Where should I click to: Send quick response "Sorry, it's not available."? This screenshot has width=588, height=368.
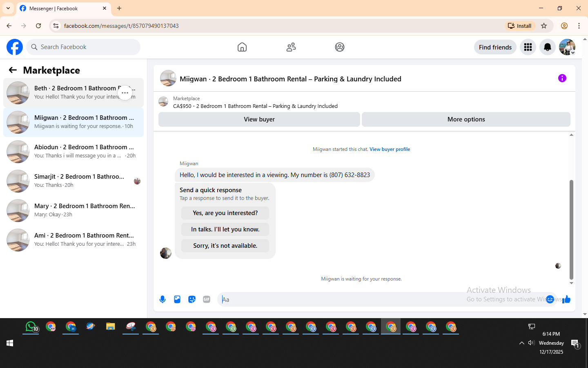pos(225,246)
